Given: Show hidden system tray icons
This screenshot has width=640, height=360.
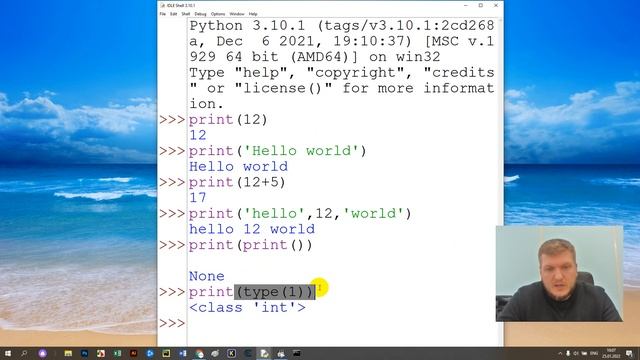Looking at the screenshot, I should pyautogui.click(x=560, y=353).
